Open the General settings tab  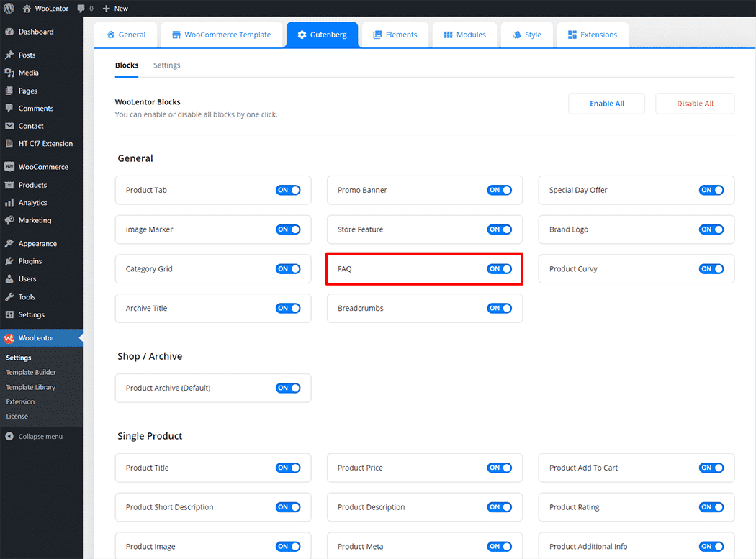126,35
